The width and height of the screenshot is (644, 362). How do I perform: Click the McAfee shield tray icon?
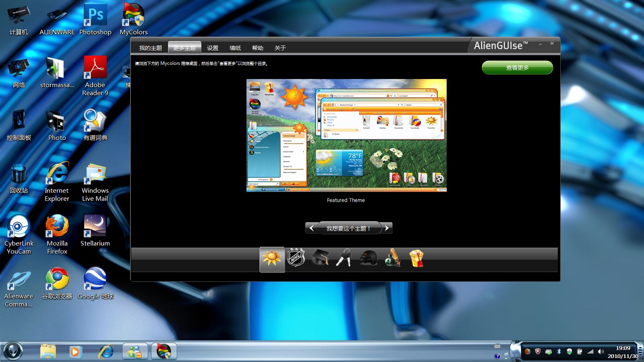pos(538,352)
